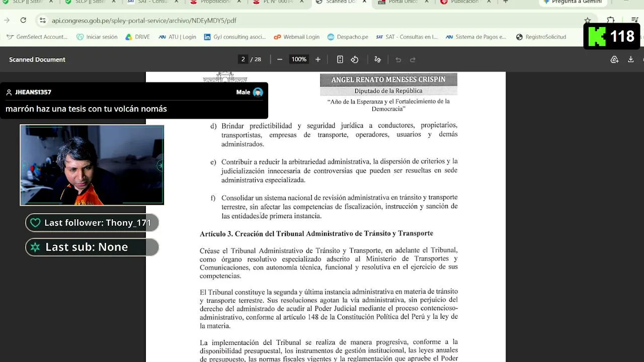
Task: Open the Sistema de Pagos bookmark
Action: 476,37
